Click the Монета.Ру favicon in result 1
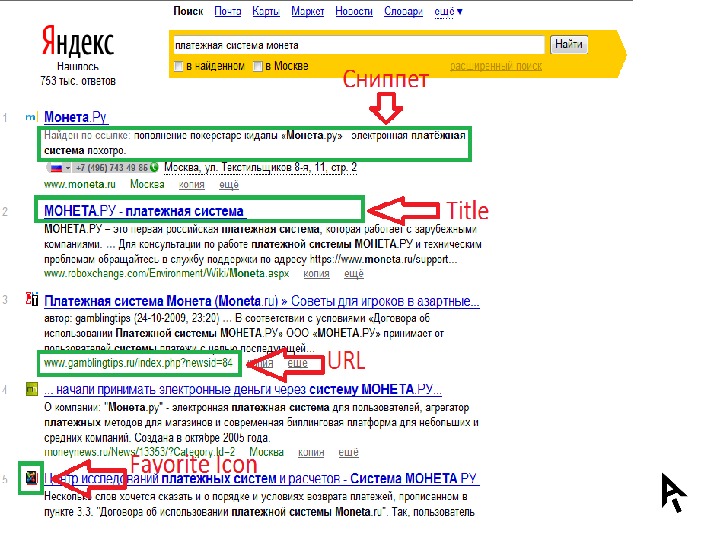Image resolution: width=720 pixels, height=540 pixels. (31, 117)
